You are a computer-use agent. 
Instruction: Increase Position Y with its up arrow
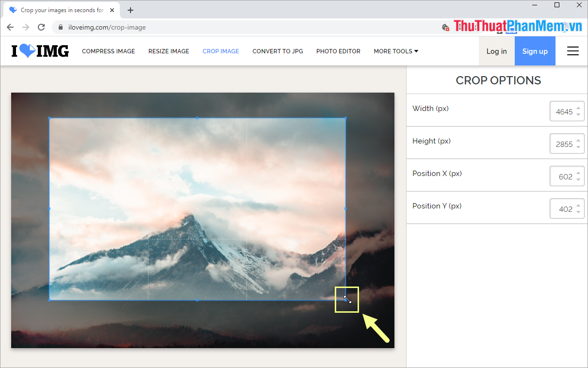tap(579, 206)
